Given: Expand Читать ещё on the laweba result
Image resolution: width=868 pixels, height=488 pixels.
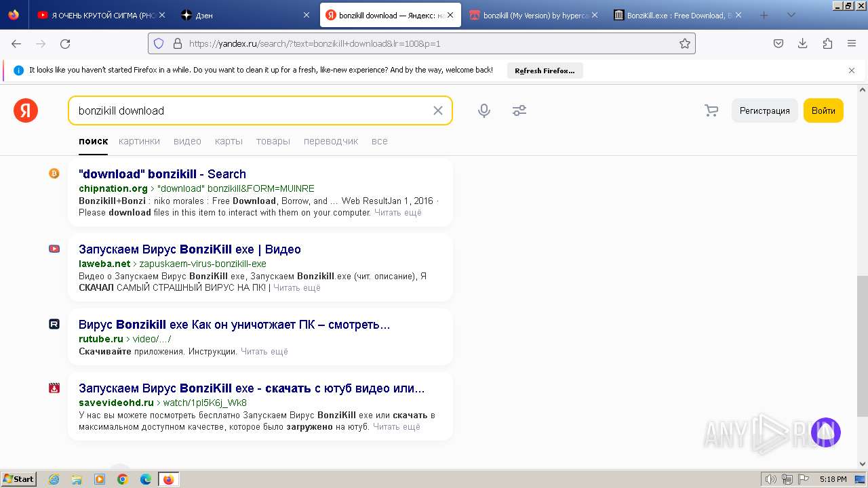Looking at the screenshot, I should pyautogui.click(x=297, y=287).
